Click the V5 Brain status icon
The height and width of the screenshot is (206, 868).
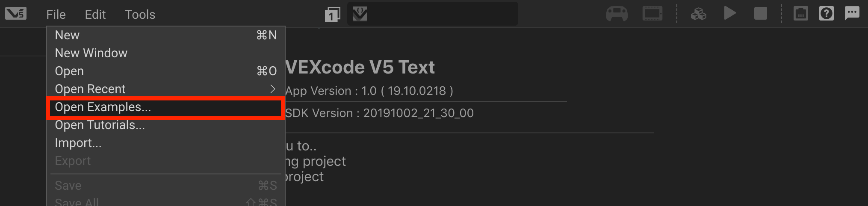[x=652, y=14]
